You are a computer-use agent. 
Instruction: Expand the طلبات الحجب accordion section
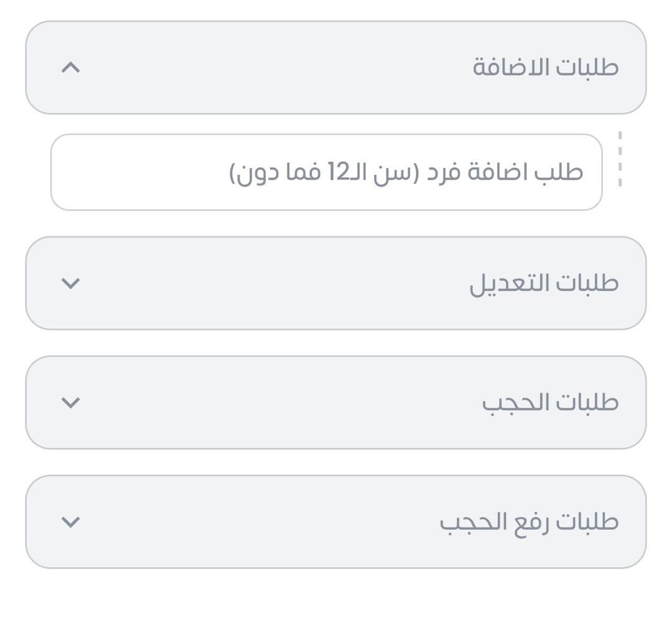pos(336,402)
